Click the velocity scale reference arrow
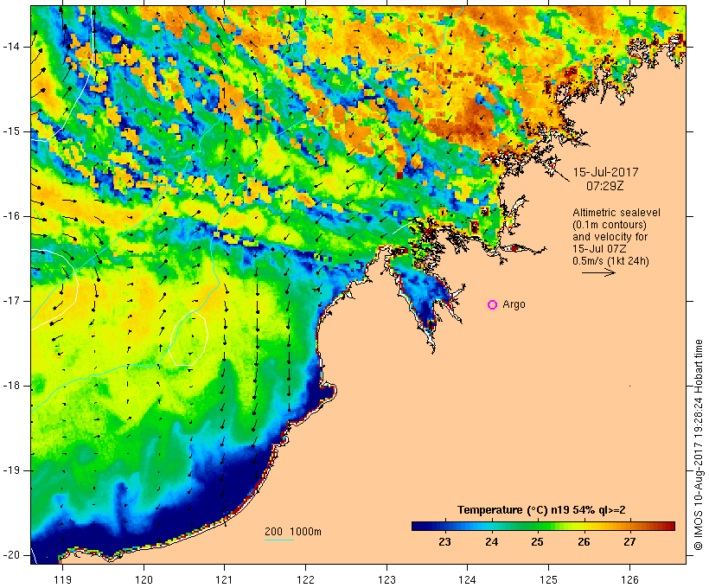709x588 pixels. tap(598, 272)
